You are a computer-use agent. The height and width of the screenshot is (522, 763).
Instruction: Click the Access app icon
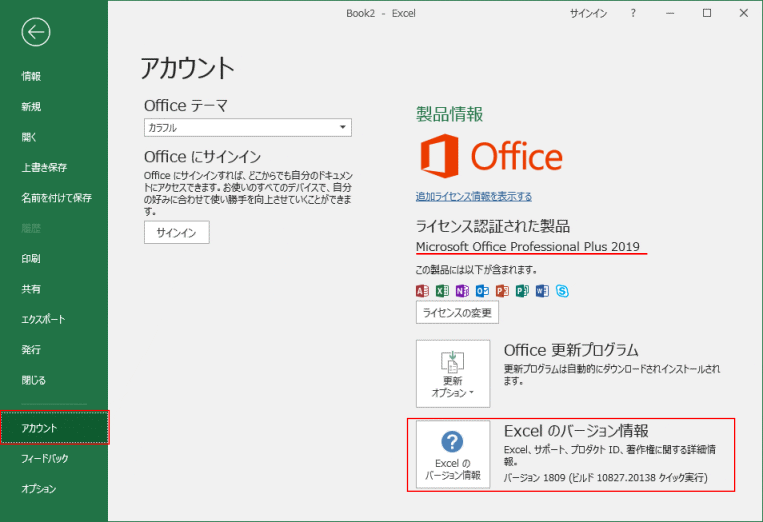point(422,291)
